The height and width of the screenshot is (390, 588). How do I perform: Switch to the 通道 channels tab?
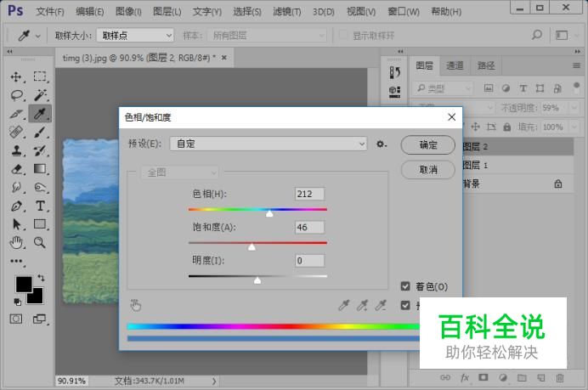455,65
